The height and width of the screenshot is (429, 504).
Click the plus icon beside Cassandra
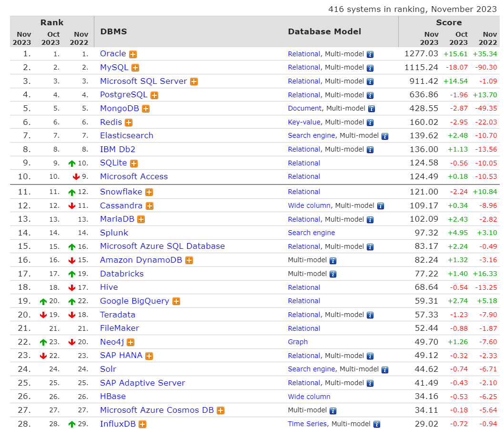click(x=150, y=206)
